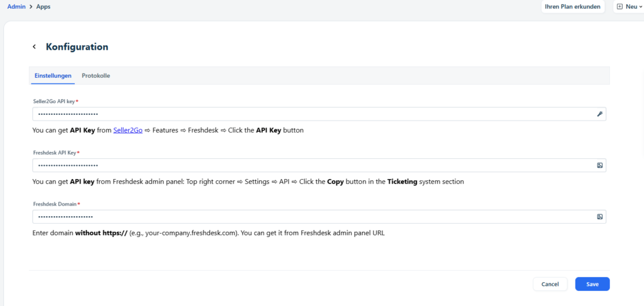Focus the Seller2Go API key input
644x306 pixels.
319,114
